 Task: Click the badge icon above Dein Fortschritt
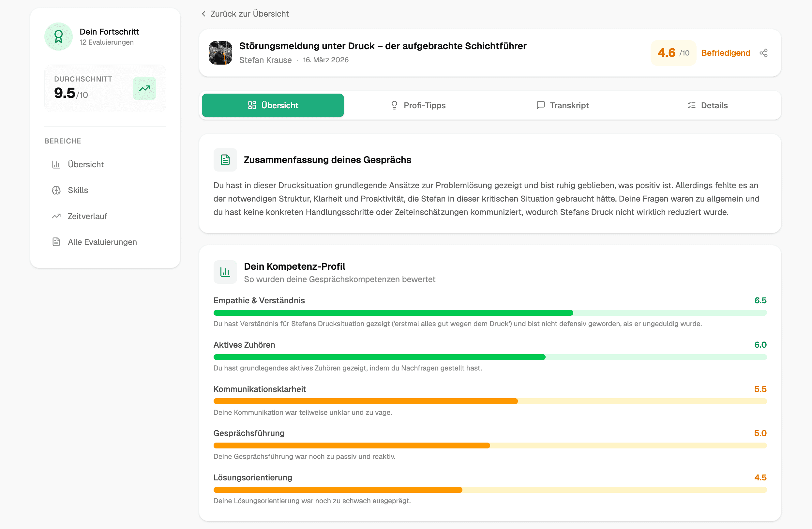(x=58, y=36)
